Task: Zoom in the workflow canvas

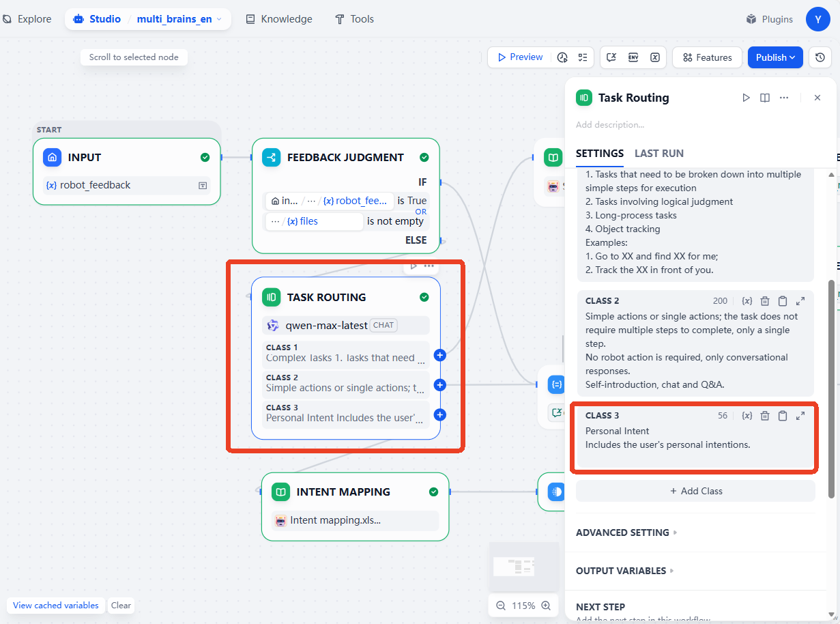Action: pyautogui.click(x=546, y=606)
